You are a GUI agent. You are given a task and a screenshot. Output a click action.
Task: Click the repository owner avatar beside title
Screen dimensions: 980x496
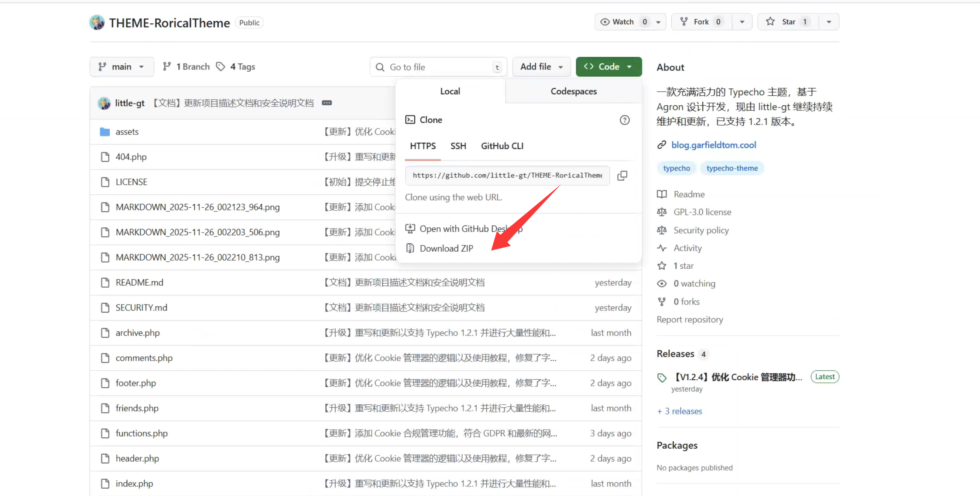[x=97, y=23]
